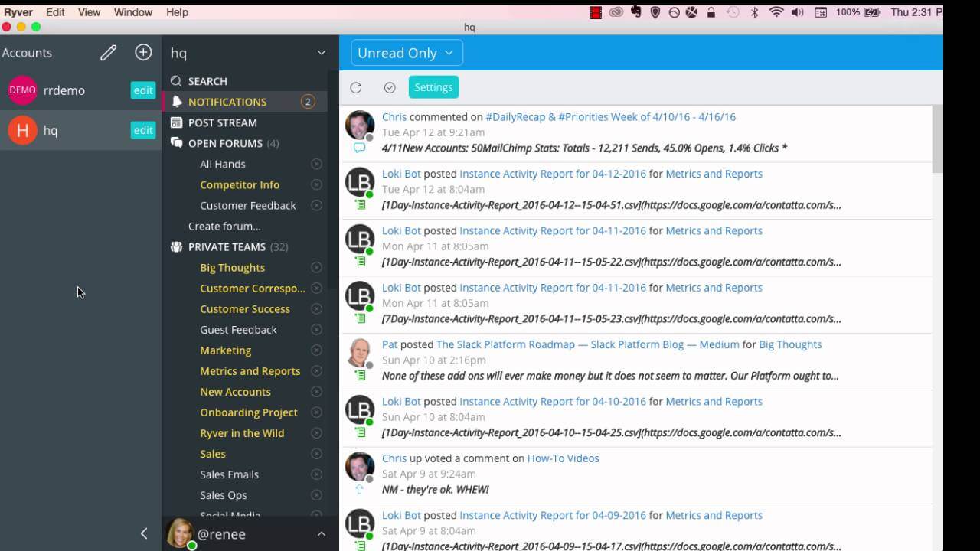Open Instance Activity Report for 04-12-2016
980x551 pixels.
(553, 174)
